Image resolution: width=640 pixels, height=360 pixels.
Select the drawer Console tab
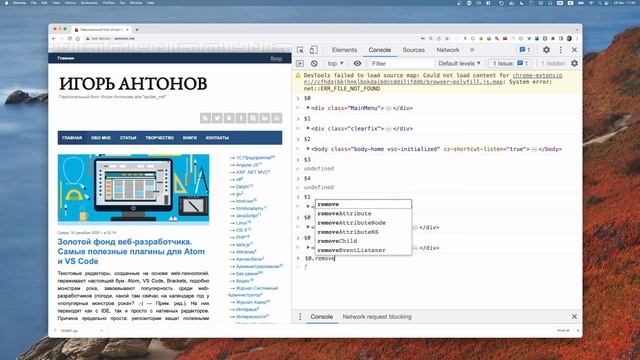coord(322,317)
